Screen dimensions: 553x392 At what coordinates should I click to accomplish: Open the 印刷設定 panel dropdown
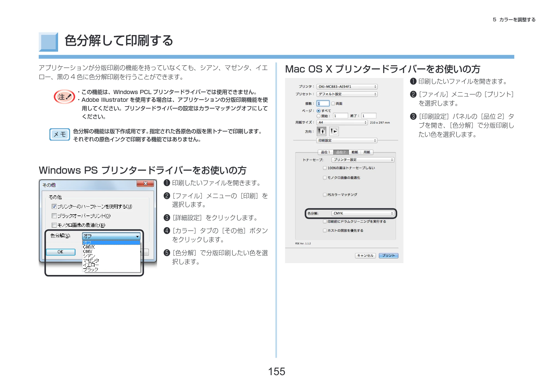tap(347, 141)
